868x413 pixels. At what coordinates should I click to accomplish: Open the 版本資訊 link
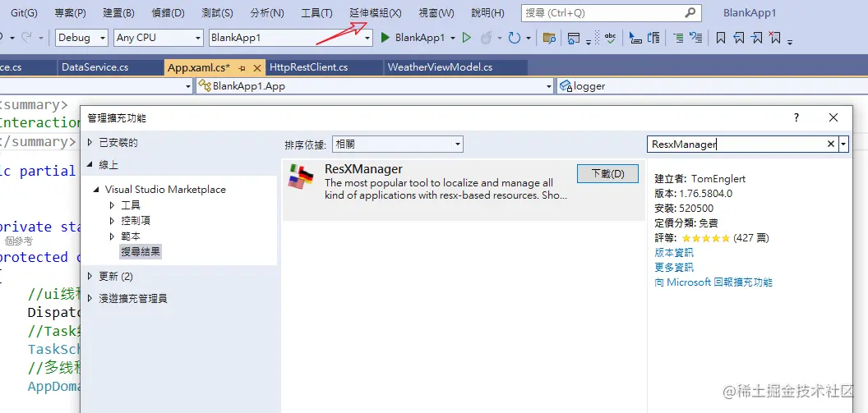click(x=674, y=253)
